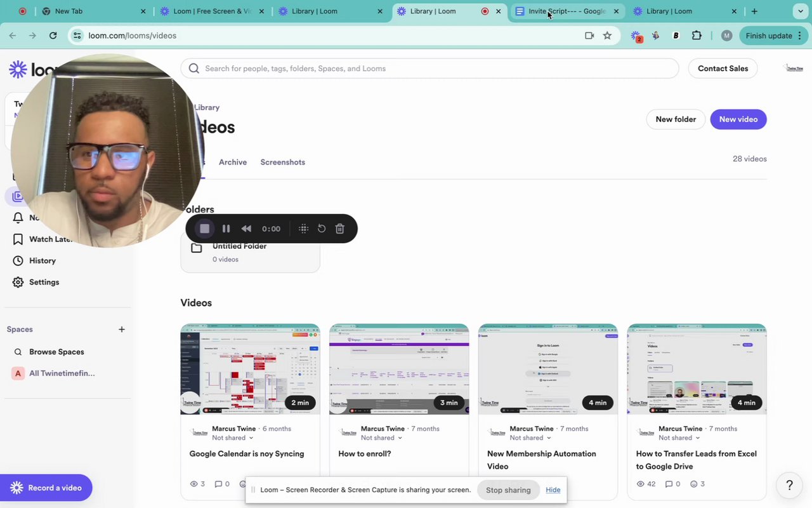This screenshot has height=508, width=812.
Task: Click the bold B extension icon
Action: [676, 36]
